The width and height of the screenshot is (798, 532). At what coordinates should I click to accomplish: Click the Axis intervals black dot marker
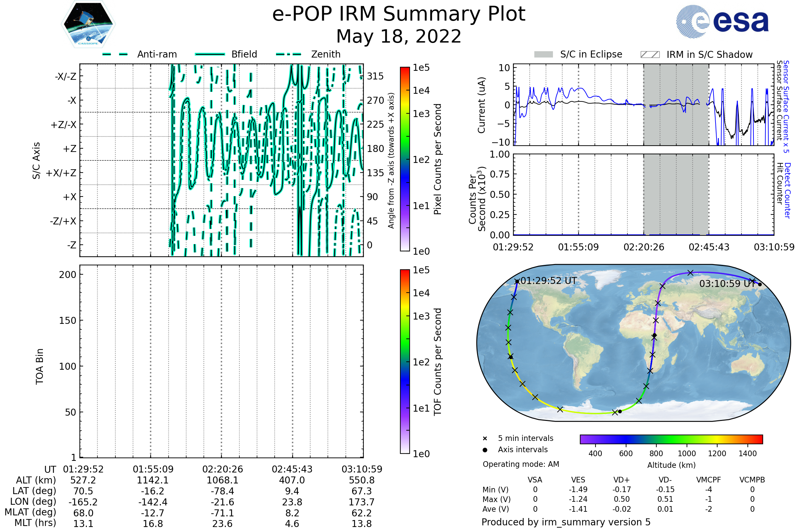point(485,450)
